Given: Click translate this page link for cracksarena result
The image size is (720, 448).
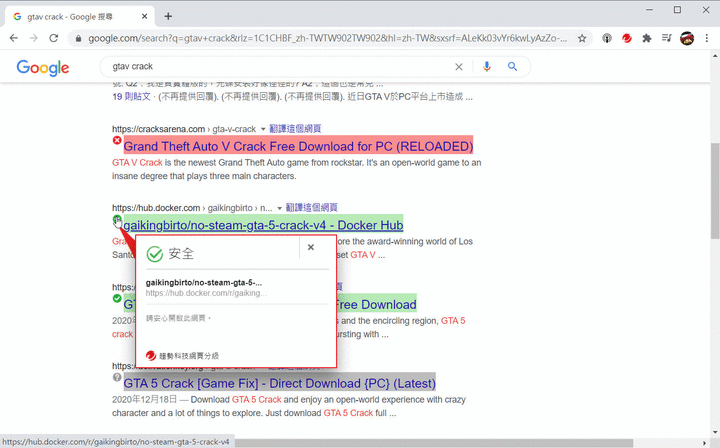Looking at the screenshot, I should click(x=295, y=129).
